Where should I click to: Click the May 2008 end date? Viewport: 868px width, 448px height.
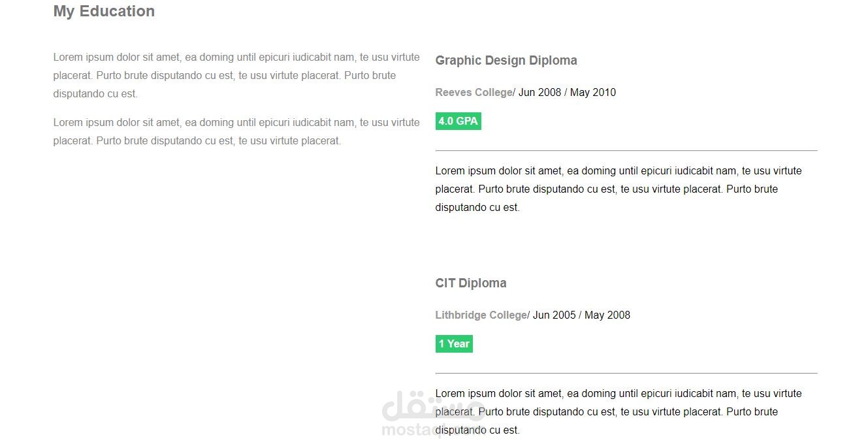click(607, 315)
